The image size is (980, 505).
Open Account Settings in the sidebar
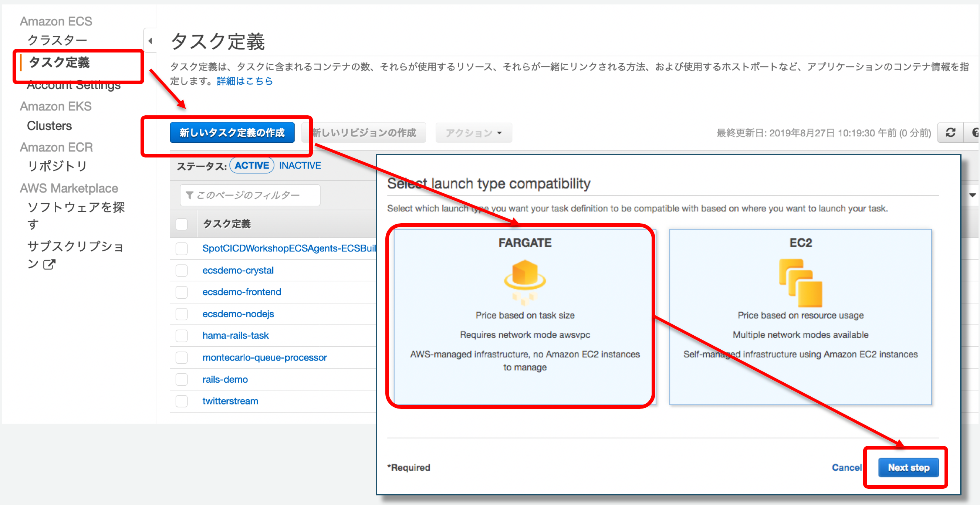tap(74, 85)
